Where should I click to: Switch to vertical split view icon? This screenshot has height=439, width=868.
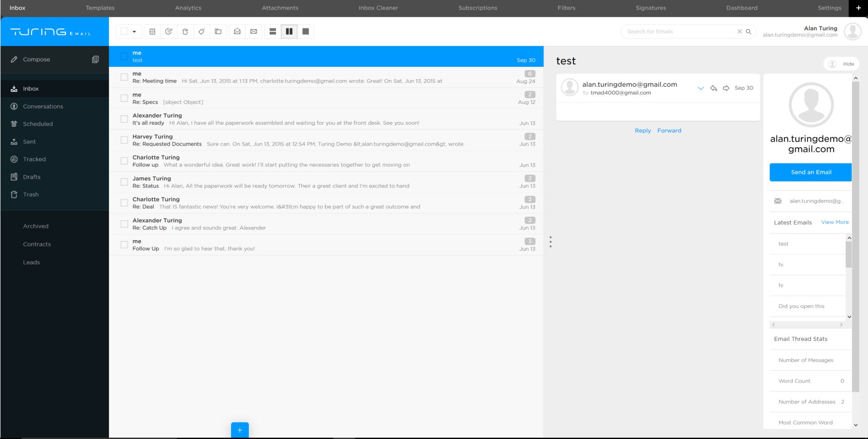(x=289, y=32)
